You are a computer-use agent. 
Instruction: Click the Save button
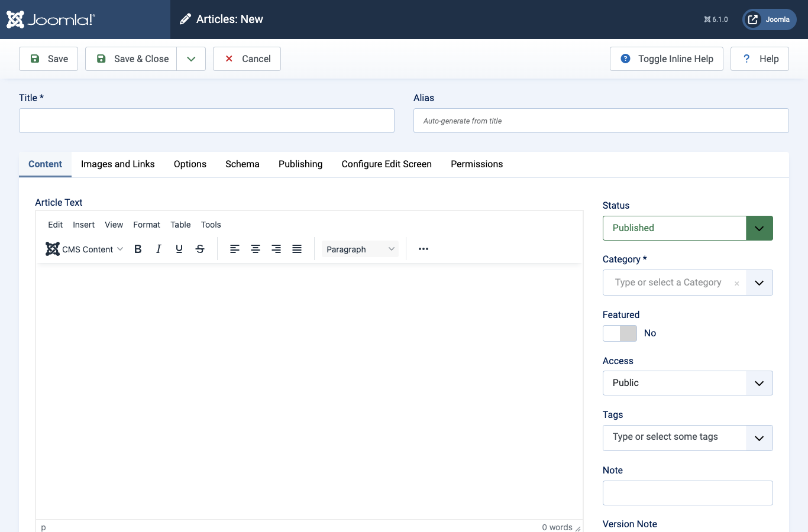pyautogui.click(x=49, y=59)
